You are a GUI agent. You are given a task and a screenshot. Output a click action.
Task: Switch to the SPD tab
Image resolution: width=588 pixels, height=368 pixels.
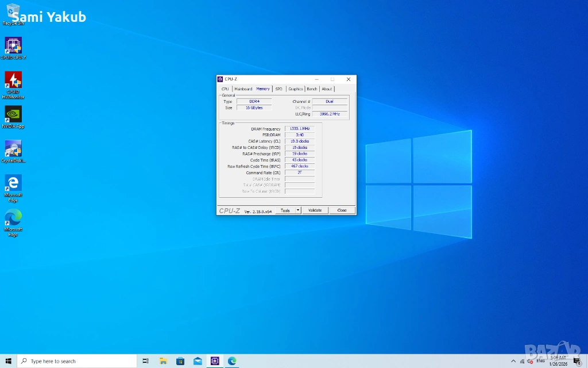point(278,89)
